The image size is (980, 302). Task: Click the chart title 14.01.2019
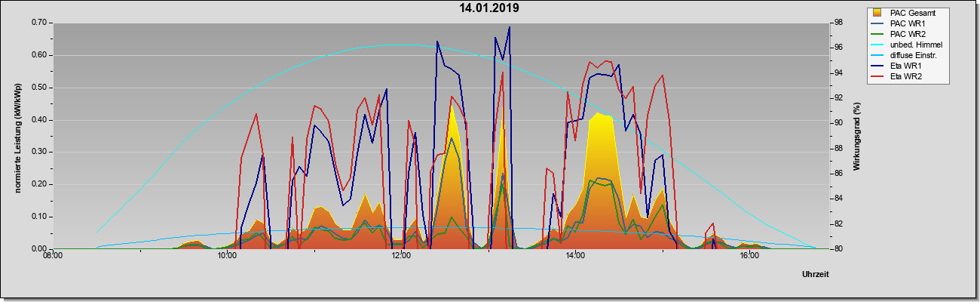[489, 8]
